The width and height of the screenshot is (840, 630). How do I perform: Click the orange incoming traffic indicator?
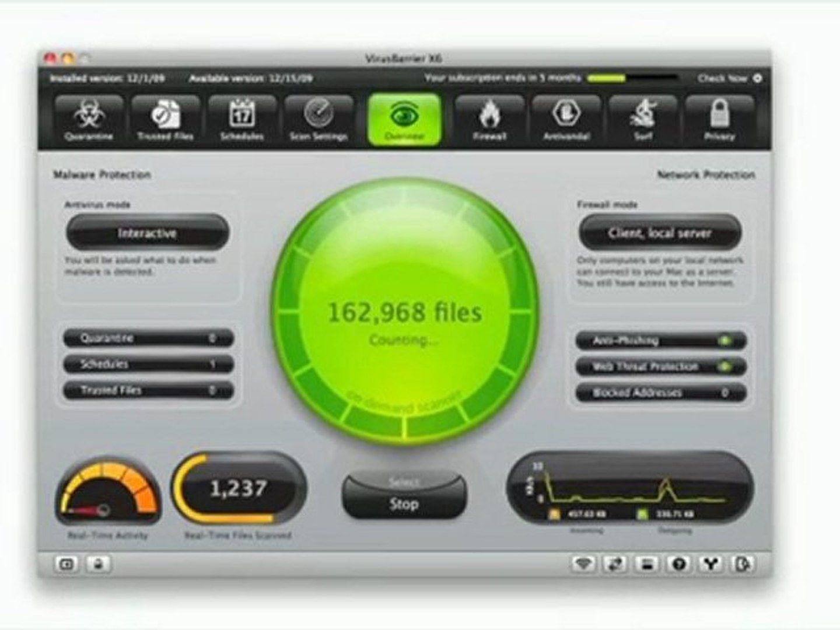click(555, 514)
